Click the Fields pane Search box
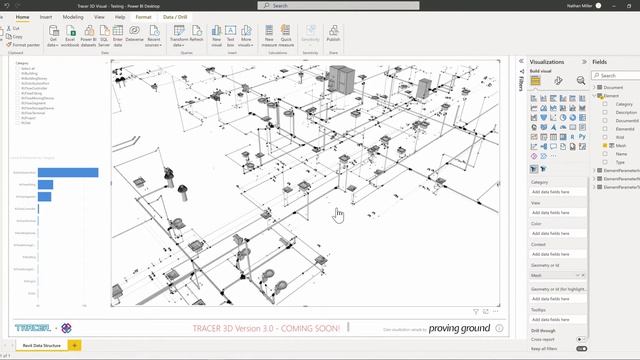Image resolution: width=640 pixels, height=360 pixels. (x=616, y=76)
